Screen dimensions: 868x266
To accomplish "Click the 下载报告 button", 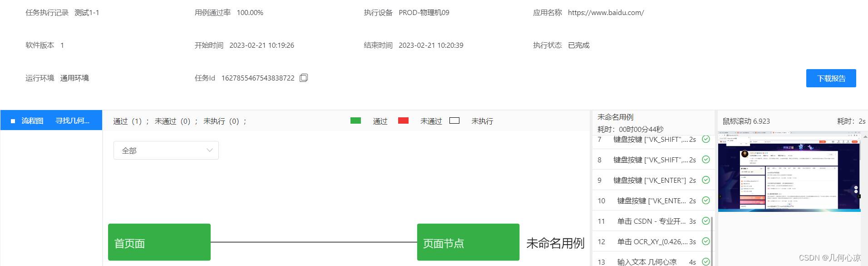I will tap(831, 78).
